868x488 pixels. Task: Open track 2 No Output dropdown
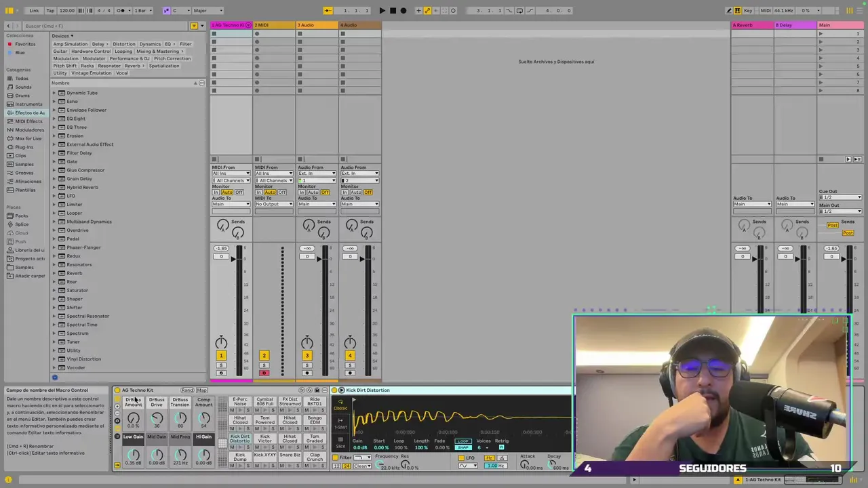274,204
